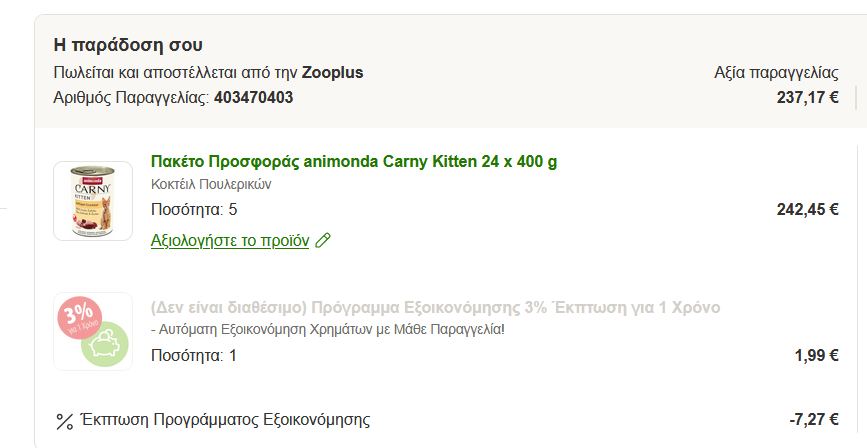This screenshot has width=867, height=448.
Task: Click the pencil icon beside the review link
Action: click(x=322, y=241)
